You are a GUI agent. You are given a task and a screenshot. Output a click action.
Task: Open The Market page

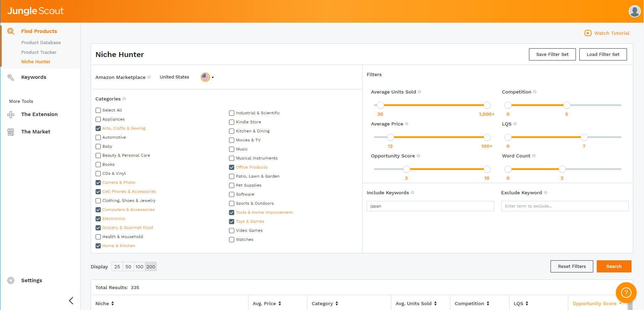pos(36,132)
